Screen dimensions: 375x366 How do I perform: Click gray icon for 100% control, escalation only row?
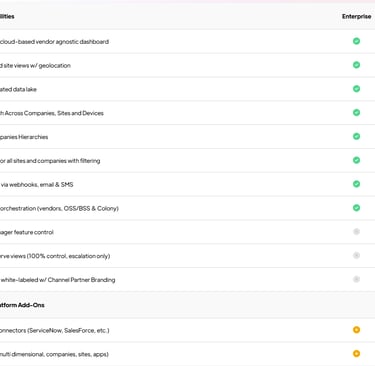click(356, 256)
